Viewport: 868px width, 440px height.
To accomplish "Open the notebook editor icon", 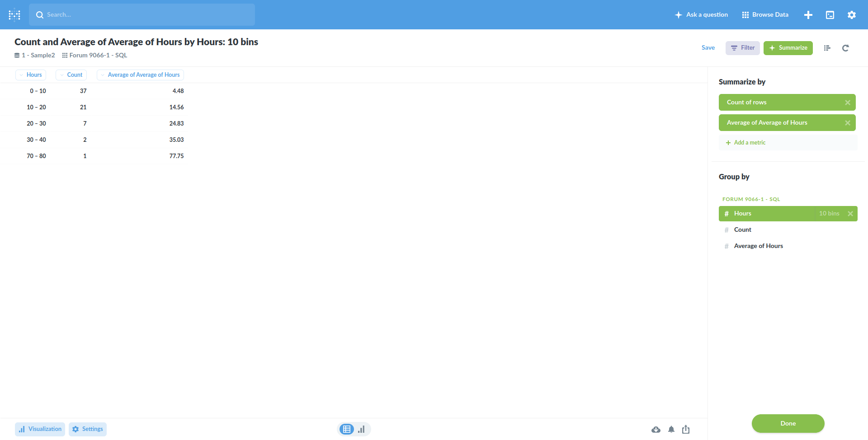I will pos(827,48).
